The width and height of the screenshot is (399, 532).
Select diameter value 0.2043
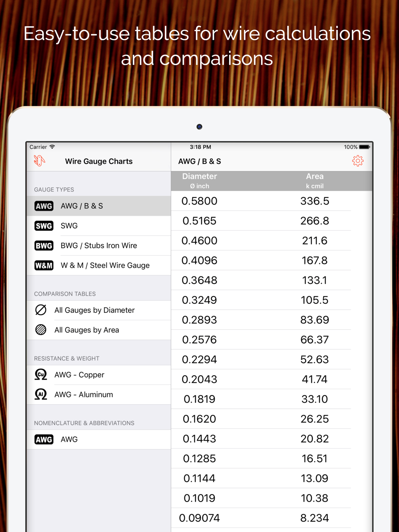tap(199, 379)
